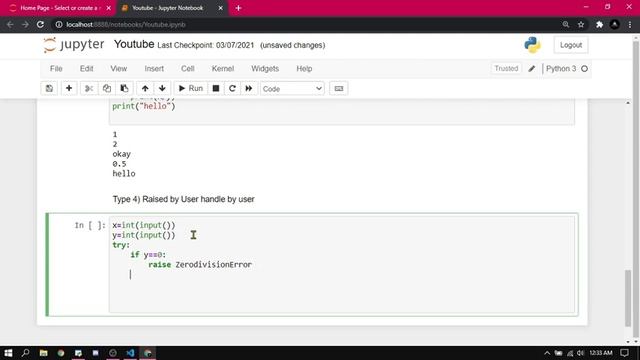Open the browser extensions puzzle icon
This screenshot has height=360, width=640.
pos(599,24)
